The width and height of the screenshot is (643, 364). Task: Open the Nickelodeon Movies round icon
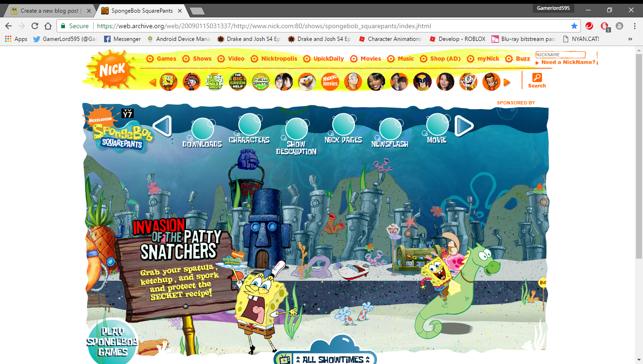[330, 82]
